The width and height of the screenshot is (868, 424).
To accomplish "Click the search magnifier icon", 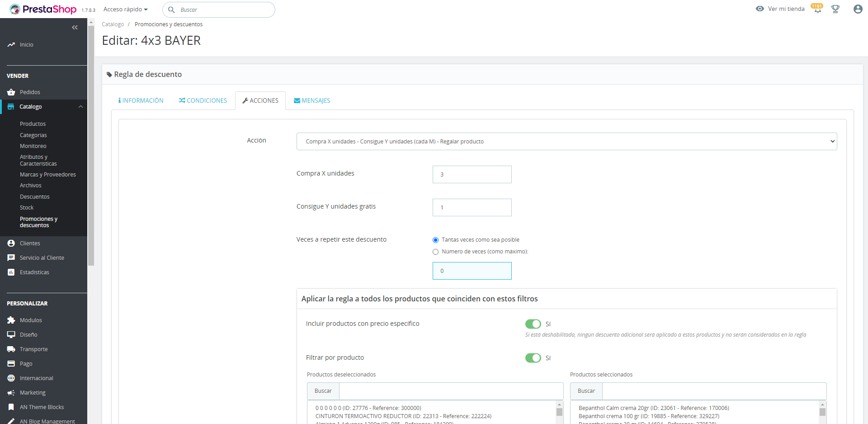I will pyautogui.click(x=172, y=10).
